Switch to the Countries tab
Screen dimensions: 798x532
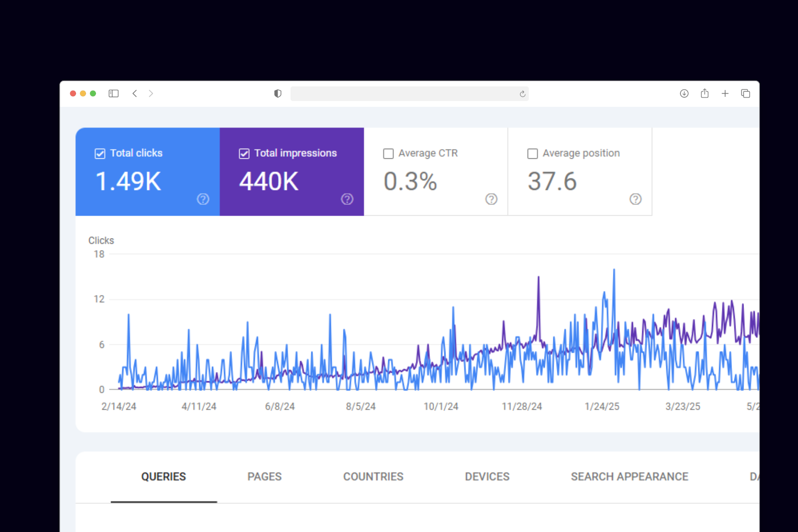point(373,477)
